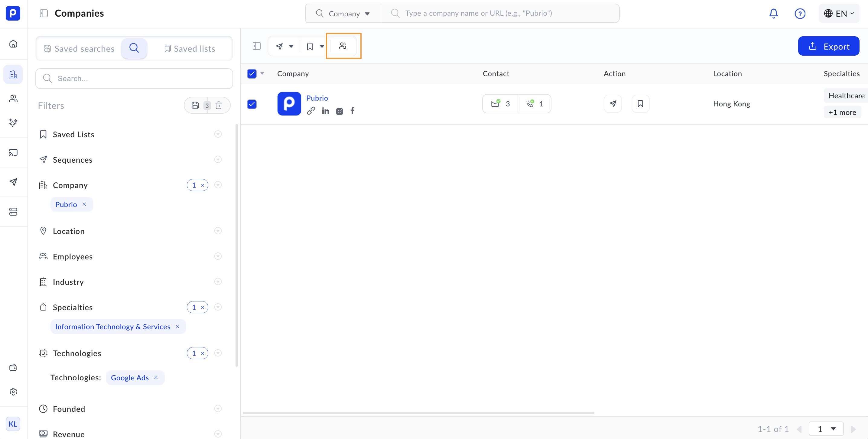Open the notifications bell
868x439 pixels.
773,14
